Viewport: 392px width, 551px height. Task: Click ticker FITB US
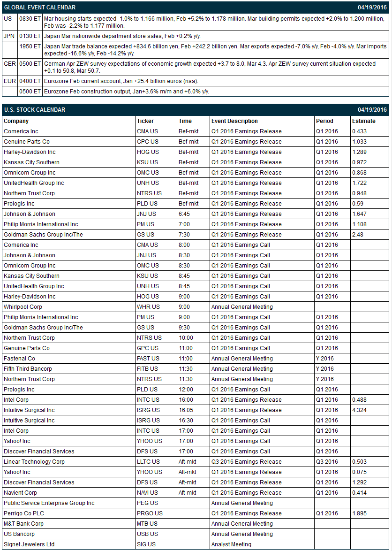tap(147, 368)
